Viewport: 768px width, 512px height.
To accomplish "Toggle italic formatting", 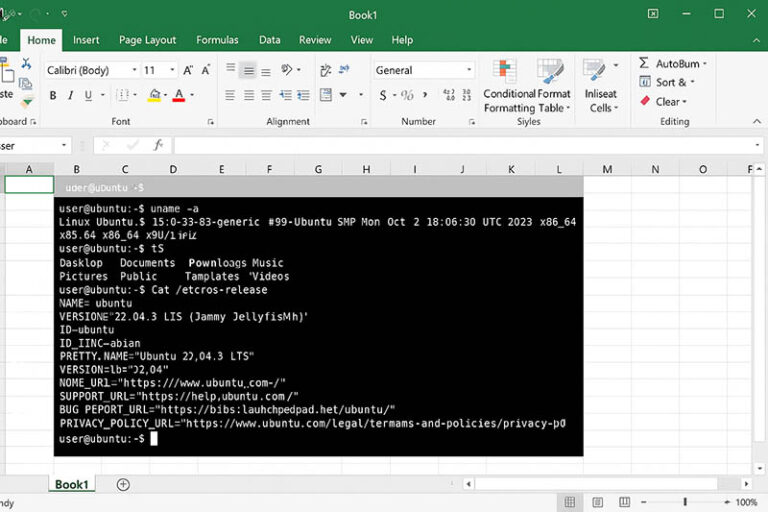I will (x=71, y=96).
